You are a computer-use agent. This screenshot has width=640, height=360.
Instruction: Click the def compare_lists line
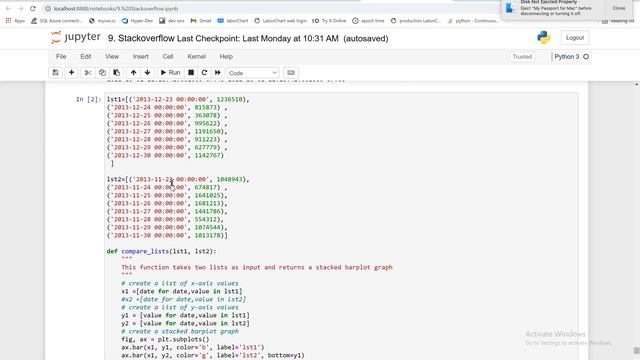pos(162,251)
